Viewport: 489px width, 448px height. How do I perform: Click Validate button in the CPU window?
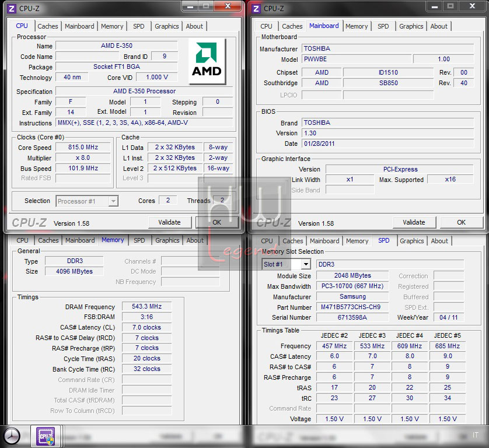(170, 222)
